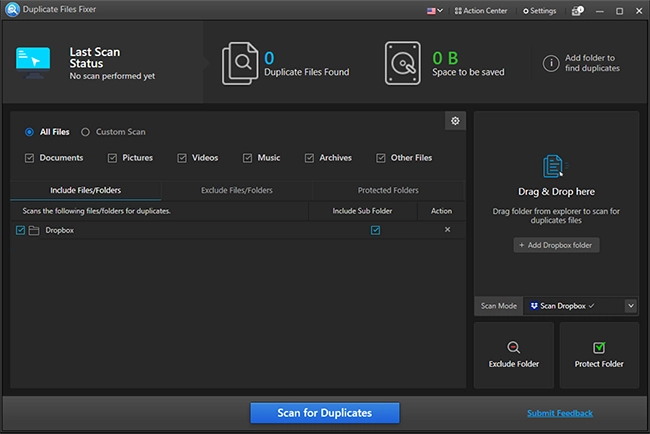The image size is (650, 434).
Task: Switch to Protected Folders tab
Action: tap(388, 190)
